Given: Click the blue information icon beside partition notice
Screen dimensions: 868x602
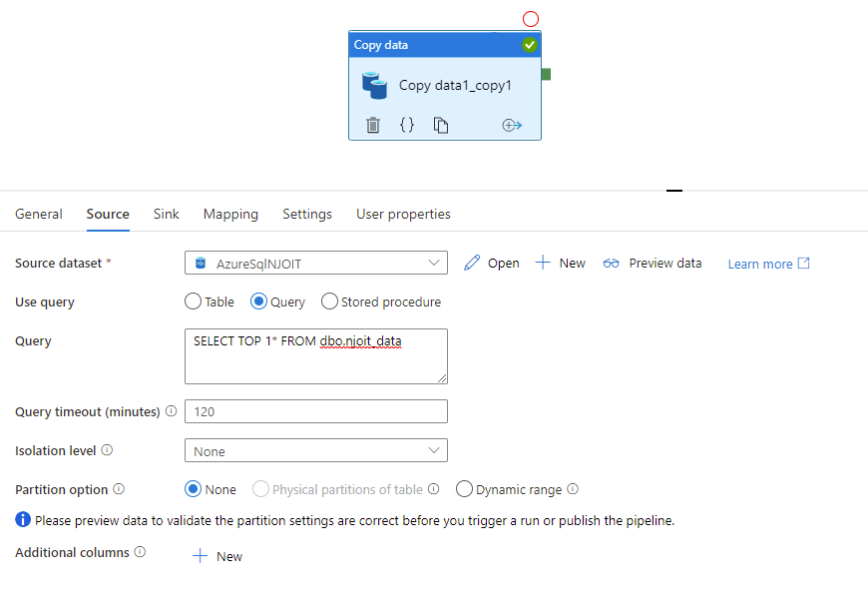Looking at the screenshot, I should 23,519.
